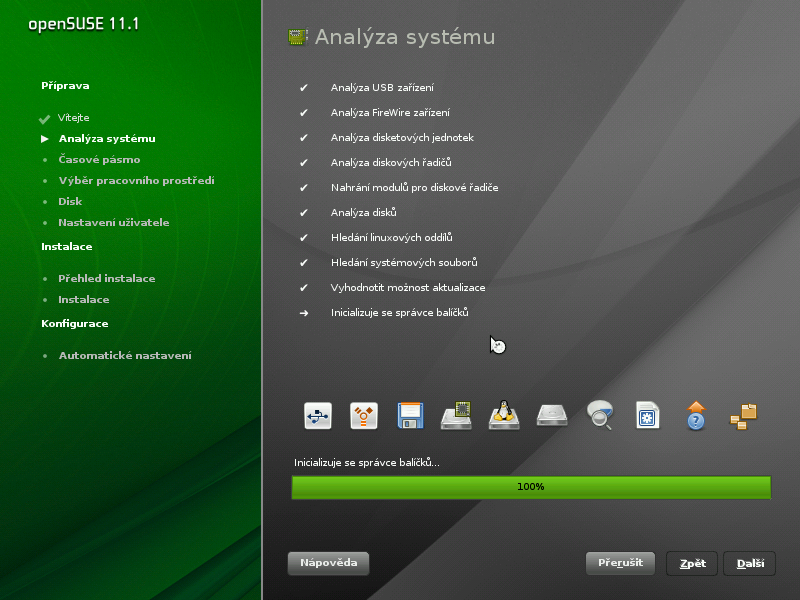Viewport: 800px width, 600px height.
Task: Select Automatické nastavení sidebar step
Action: click(125, 356)
